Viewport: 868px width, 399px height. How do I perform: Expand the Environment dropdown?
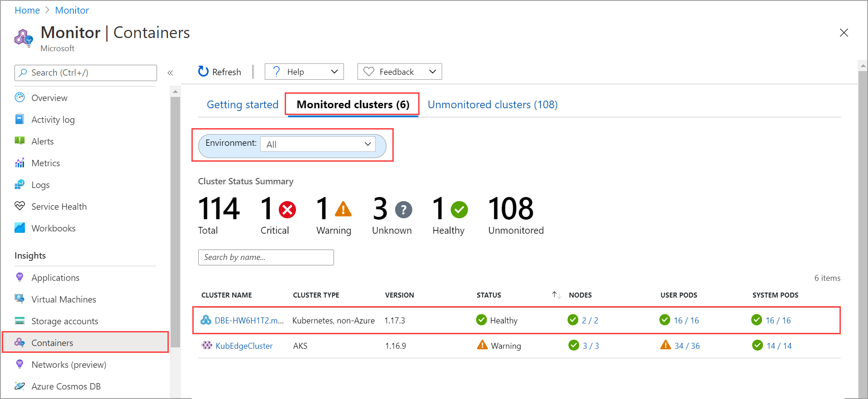click(318, 144)
